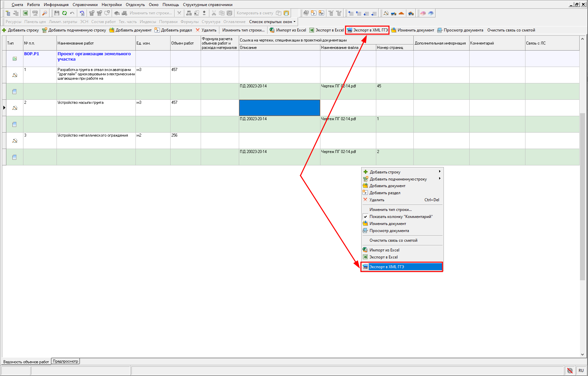Open the 'Справочники' menu
Screen dimensions: 588x376
point(85,5)
